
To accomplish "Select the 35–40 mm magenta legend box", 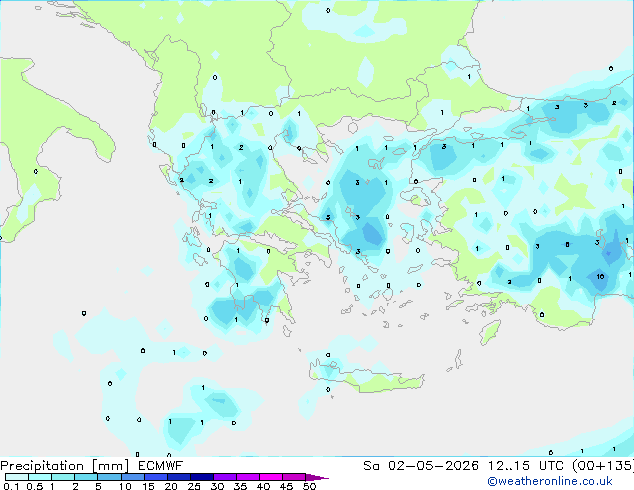I will (248, 477).
